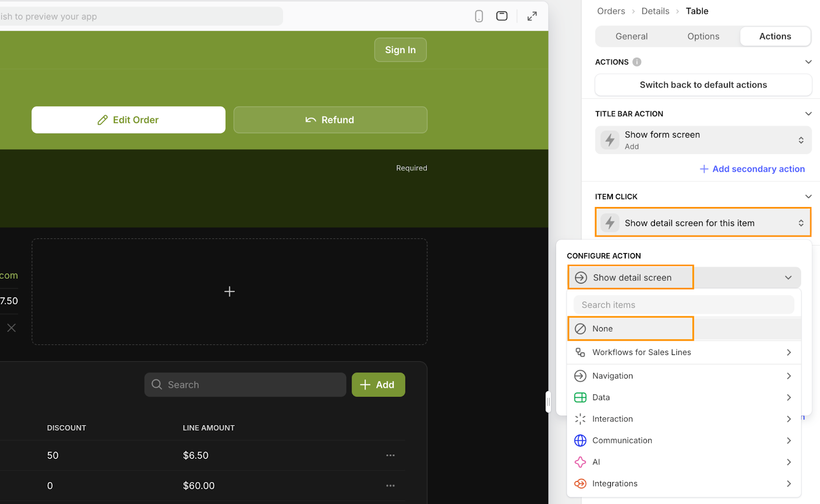The image size is (820, 504).
Task: Click the Navigation arrow-circle icon
Action: (x=580, y=376)
